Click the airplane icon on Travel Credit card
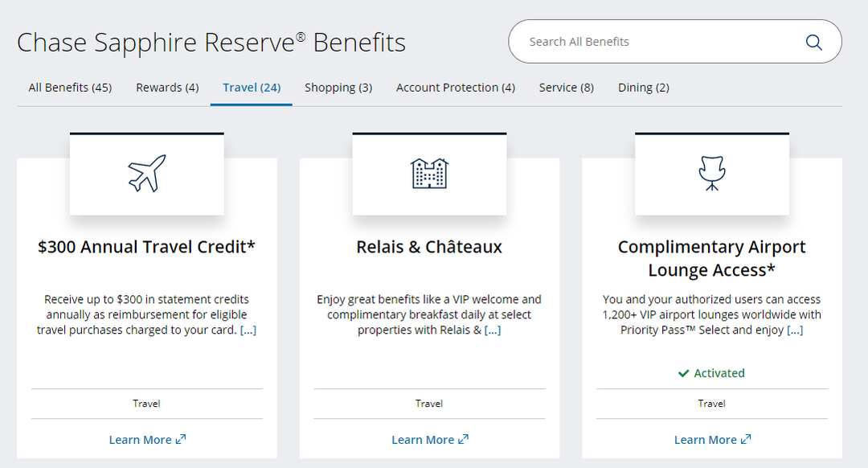 pos(146,172)
